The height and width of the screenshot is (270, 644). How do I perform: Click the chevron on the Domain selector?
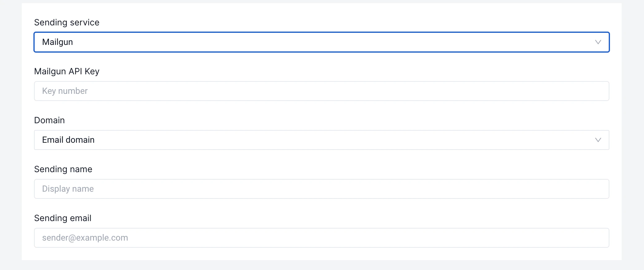pos(599,140)
